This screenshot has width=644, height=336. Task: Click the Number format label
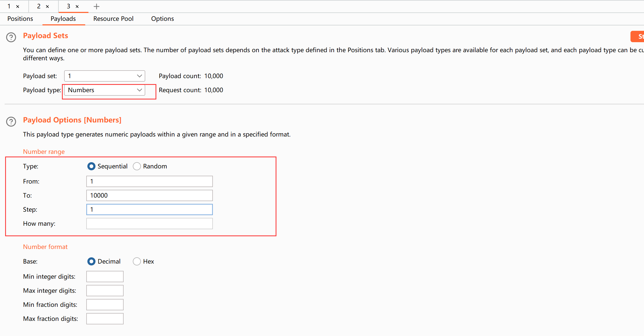(x=45, y=247)
